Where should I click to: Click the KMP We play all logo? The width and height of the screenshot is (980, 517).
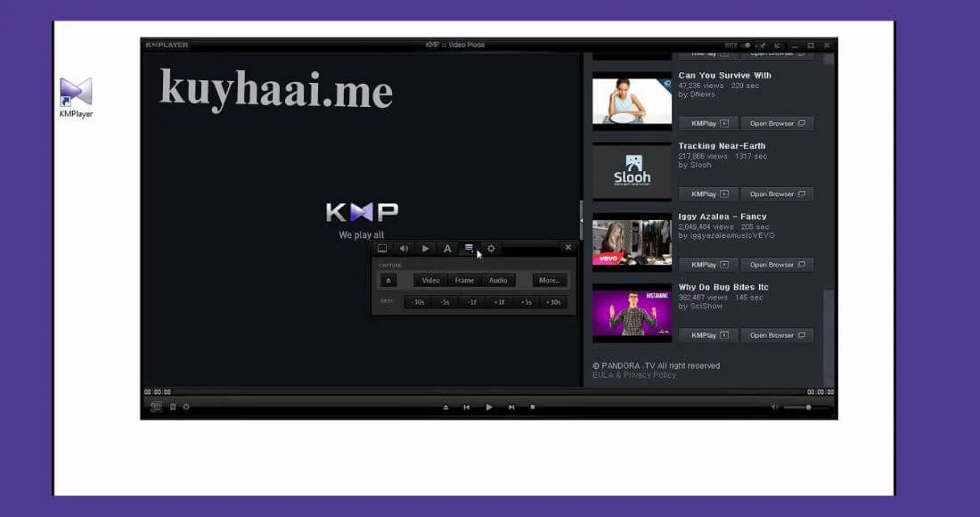pyautogui.click(x=362, y=220)
